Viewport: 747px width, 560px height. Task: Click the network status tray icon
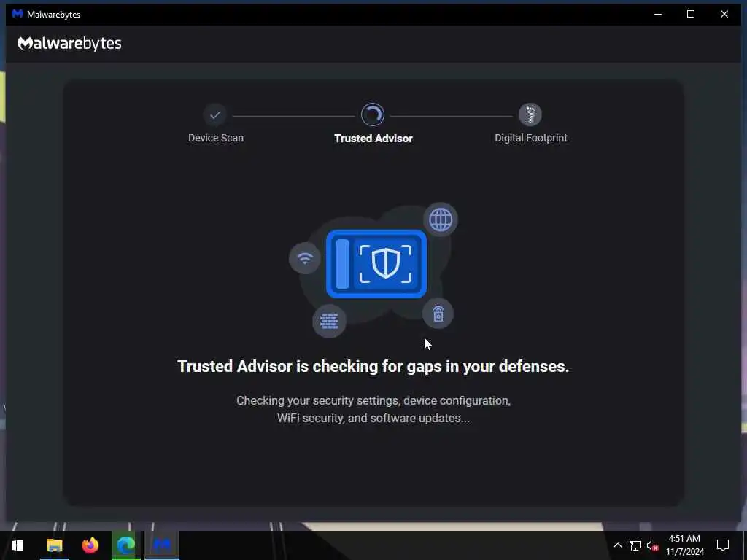pyautogui.click(x=635, y=545)
